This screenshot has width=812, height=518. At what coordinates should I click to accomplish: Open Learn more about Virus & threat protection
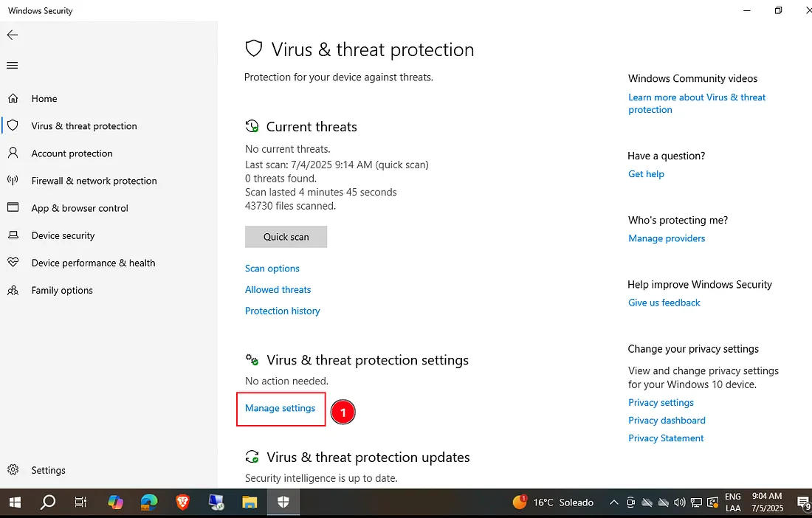coord(697,103)
